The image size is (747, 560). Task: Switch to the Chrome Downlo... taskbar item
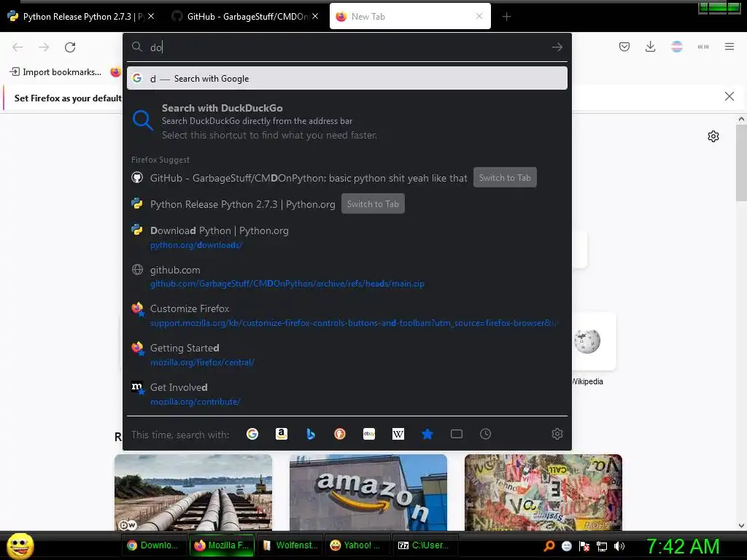153,545
